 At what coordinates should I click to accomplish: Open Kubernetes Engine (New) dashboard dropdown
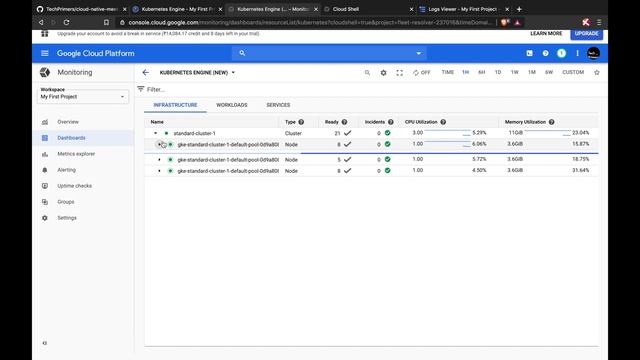[197, 72]
